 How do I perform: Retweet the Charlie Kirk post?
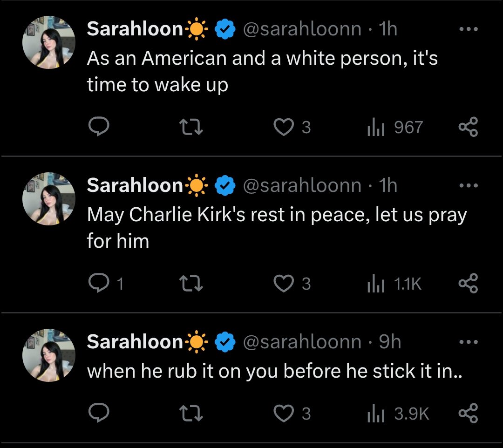click(x=191, y=284)
